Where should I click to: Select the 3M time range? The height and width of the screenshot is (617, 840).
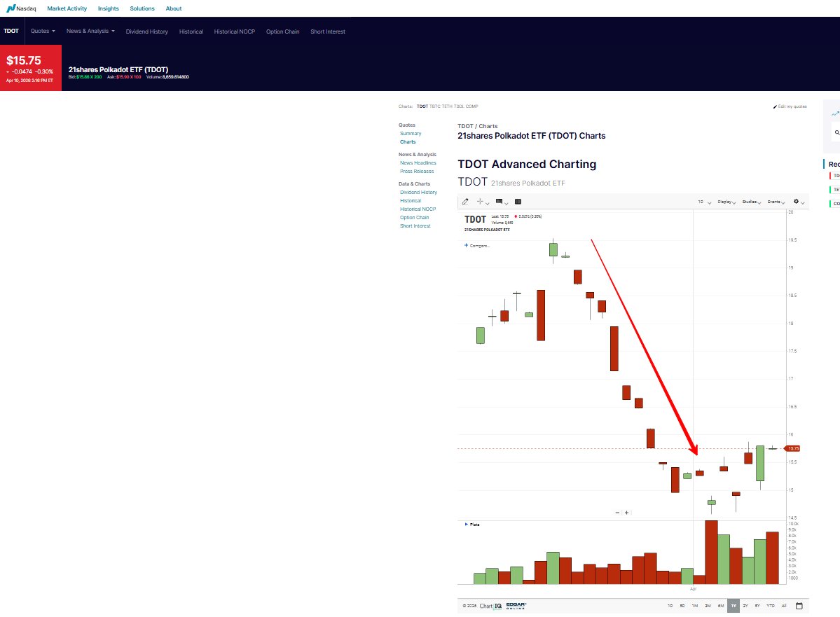pos(708,606)
